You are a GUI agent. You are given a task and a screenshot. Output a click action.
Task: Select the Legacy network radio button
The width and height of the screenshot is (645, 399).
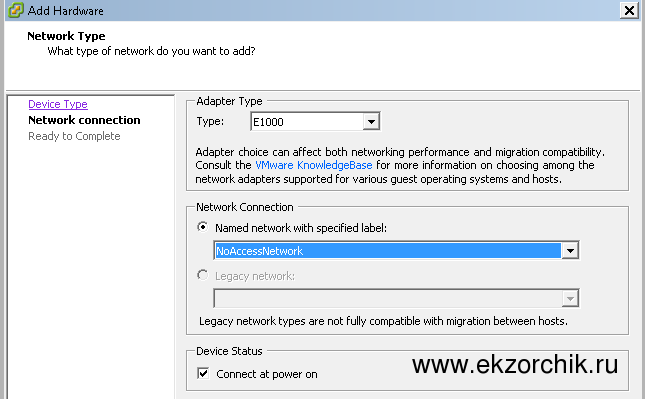pyautogui.click(x=203, y=275)
